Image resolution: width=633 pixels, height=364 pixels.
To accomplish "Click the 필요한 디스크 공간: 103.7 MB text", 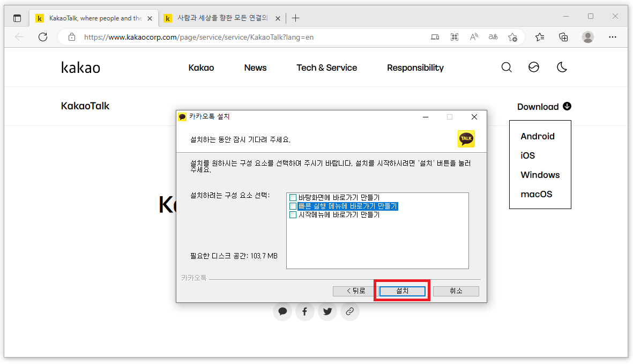I will pyautogui.click(x=234, y=256).
